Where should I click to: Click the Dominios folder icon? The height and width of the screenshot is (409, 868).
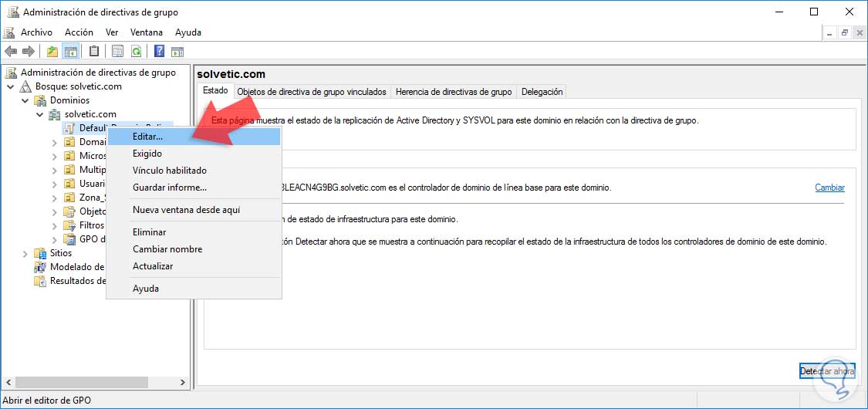[x=40, y=100]
